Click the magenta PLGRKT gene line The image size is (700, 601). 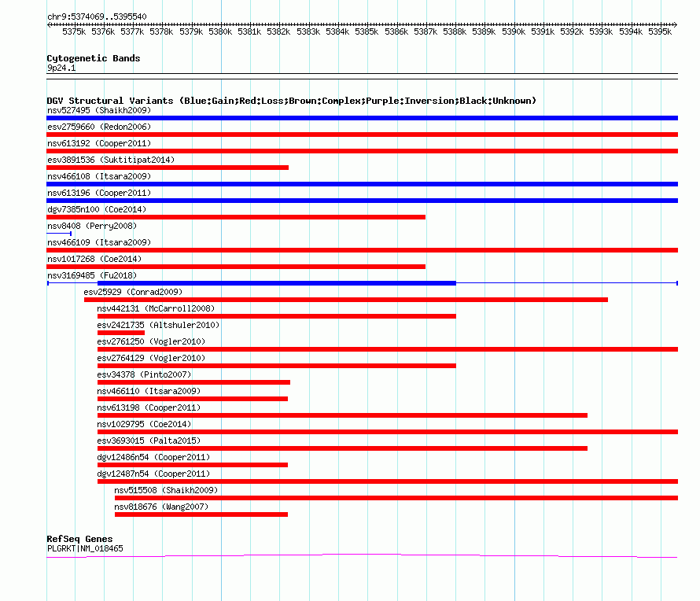(362, 555)
